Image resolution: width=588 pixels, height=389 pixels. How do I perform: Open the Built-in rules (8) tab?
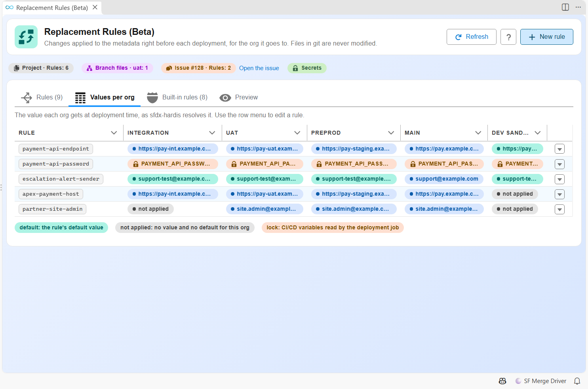177,97
